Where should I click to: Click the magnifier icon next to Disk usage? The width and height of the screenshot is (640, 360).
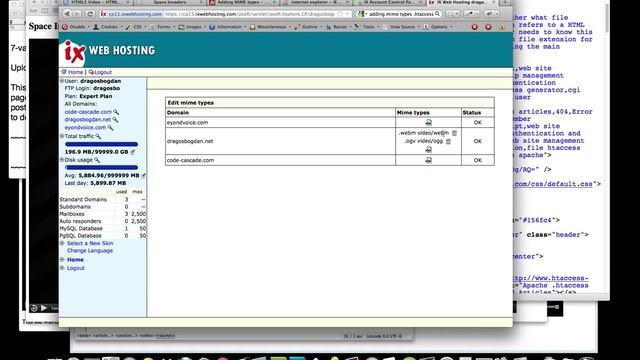point(97,160)
